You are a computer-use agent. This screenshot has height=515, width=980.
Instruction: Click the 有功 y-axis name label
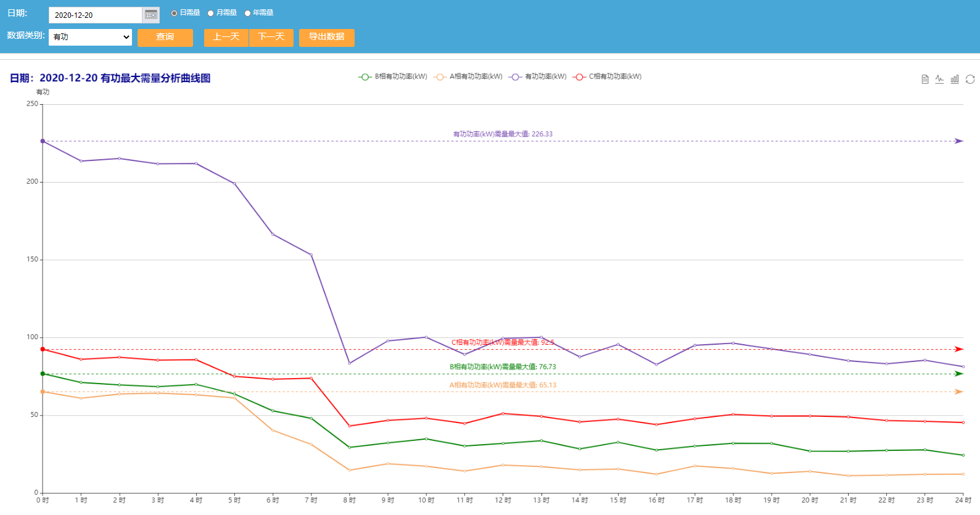pos(43,92)
